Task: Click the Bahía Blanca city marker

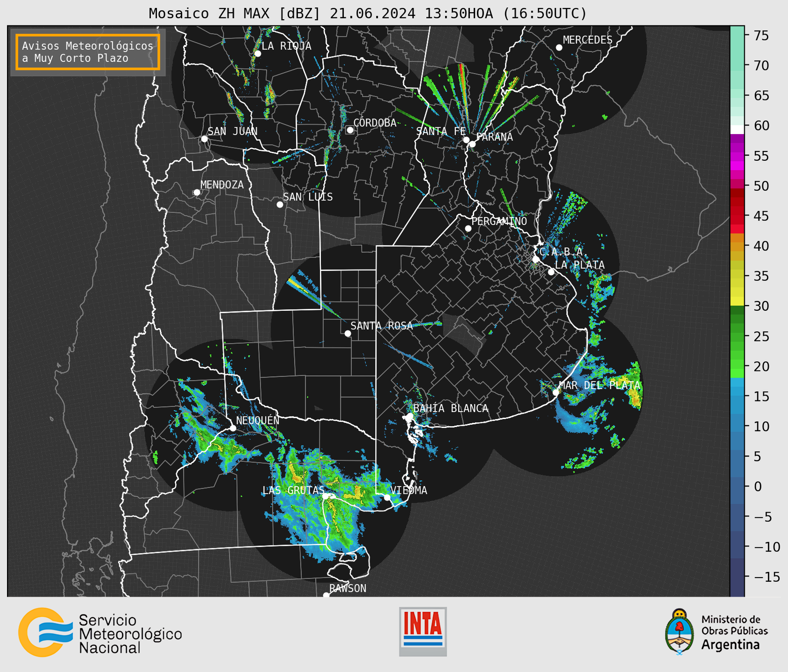Action: (410, 416)
